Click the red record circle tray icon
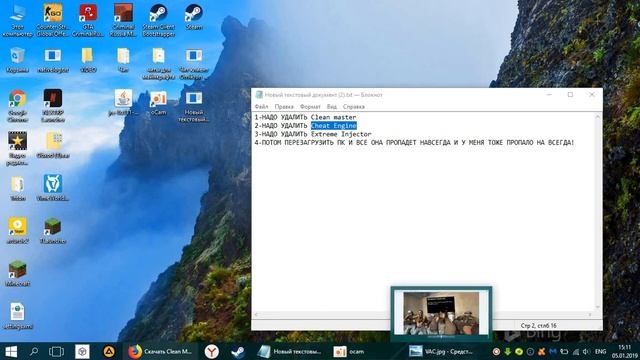The height and width of the screenshot is (360, 640). (x=496, y=351)
